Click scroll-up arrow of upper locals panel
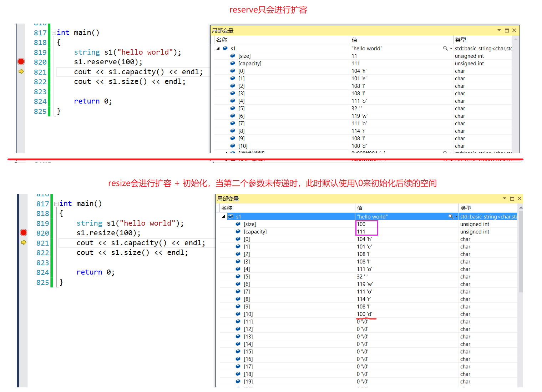542x392 pixels. tap(516, 39)
